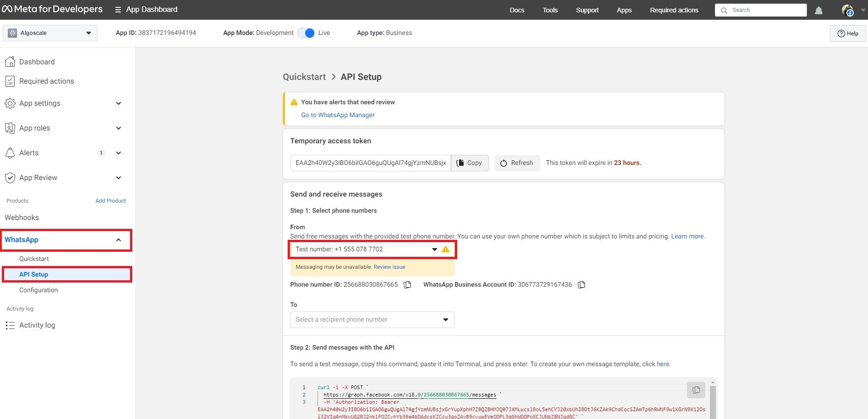The height and width of the screenshot is (419, 868).
Task: Click the 'App ID: 3837172196494194' text
Action: point(156,33)
